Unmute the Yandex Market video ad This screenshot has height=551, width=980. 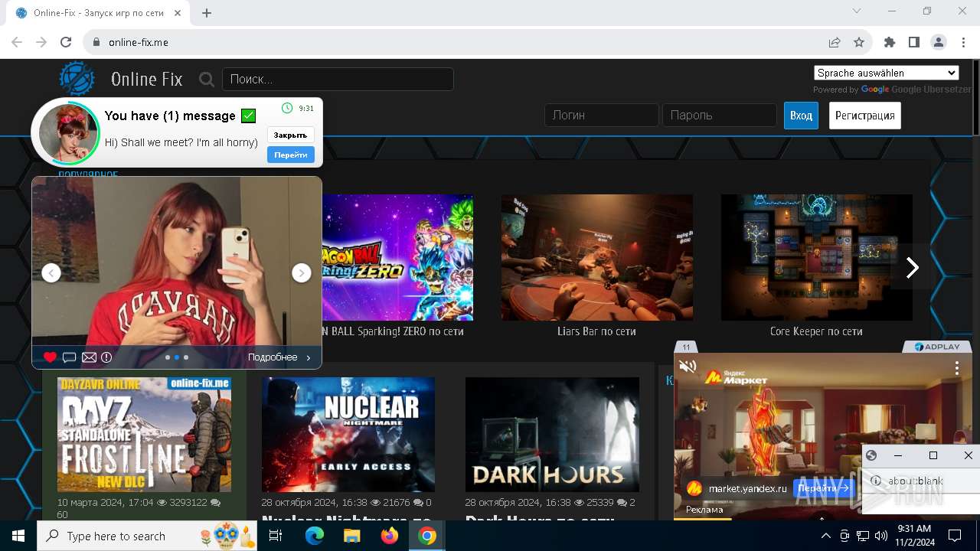[x=688, y=367]
